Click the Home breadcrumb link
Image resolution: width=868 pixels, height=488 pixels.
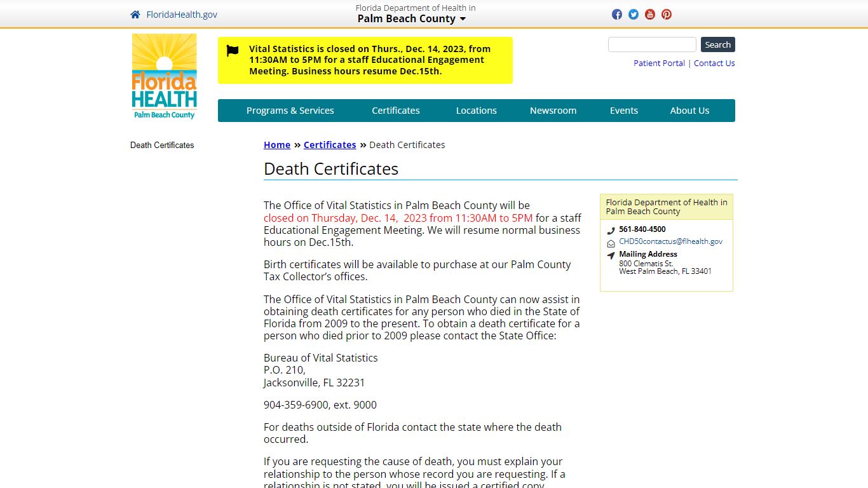(277, 145)
